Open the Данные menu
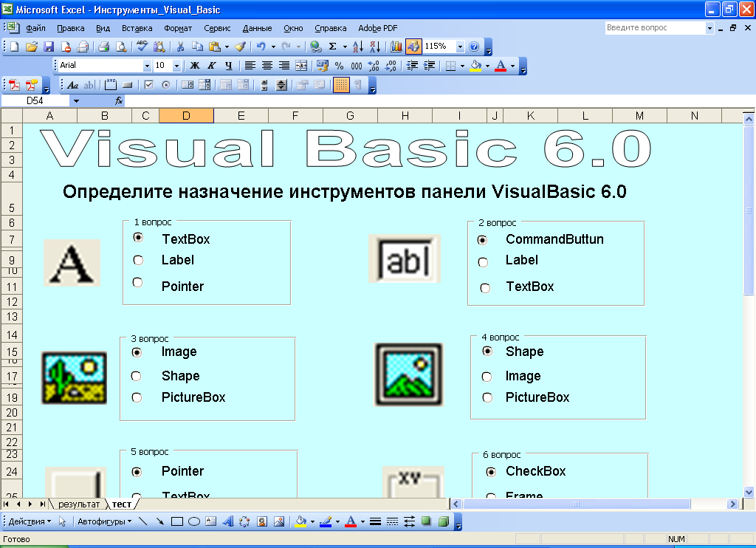756x548 pixels. point(257,28)
